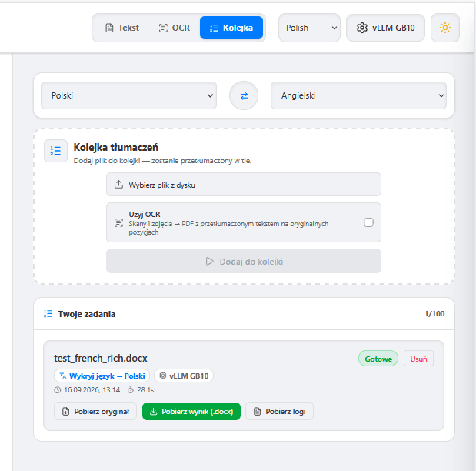This screenshot has width=476, height=471.
Task: Switch to the OCR tab
Action: (x=175, y=28)
